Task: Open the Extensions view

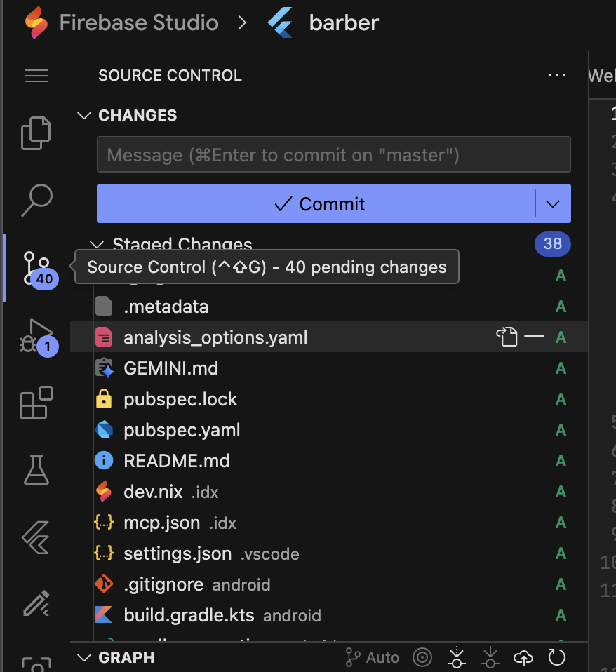Action: tap(36, 403)
